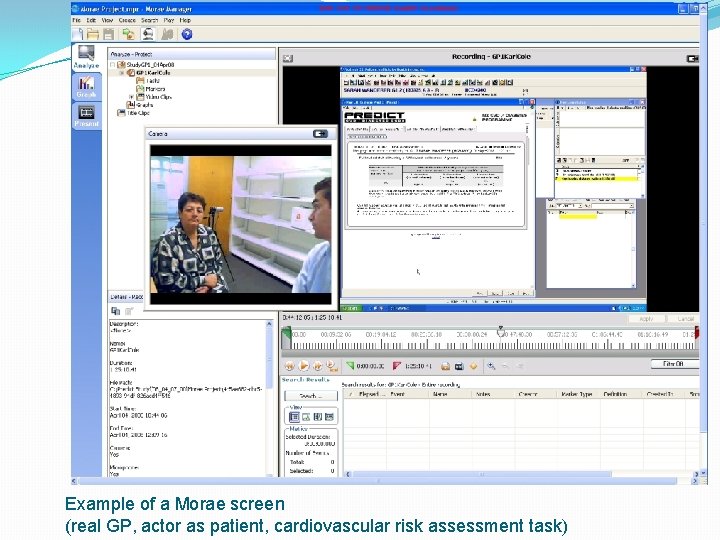Viewport: 720px width, 540px height.
Task: Open the Search menu
Action: 149,20
